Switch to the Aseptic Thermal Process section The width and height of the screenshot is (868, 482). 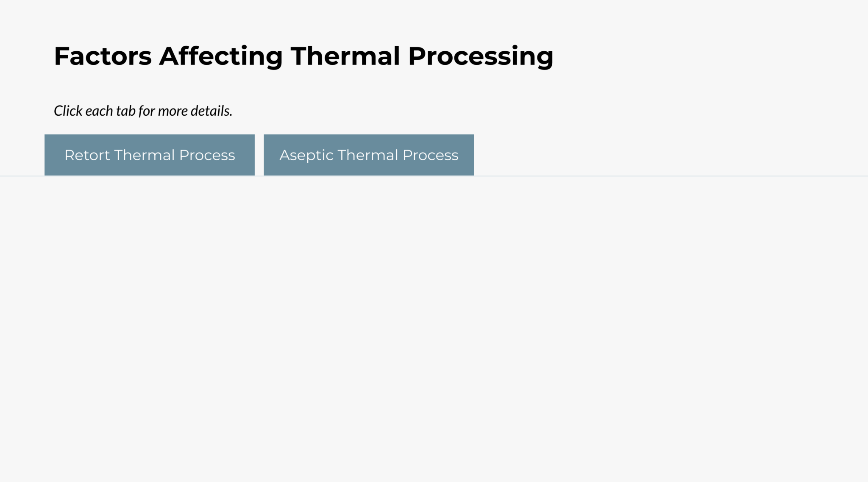pos(368,154)
